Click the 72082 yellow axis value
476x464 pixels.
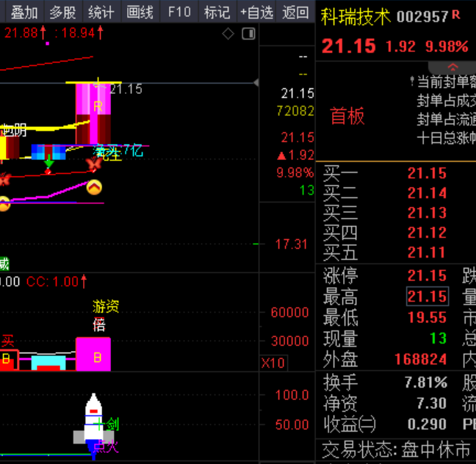(295, 111)
